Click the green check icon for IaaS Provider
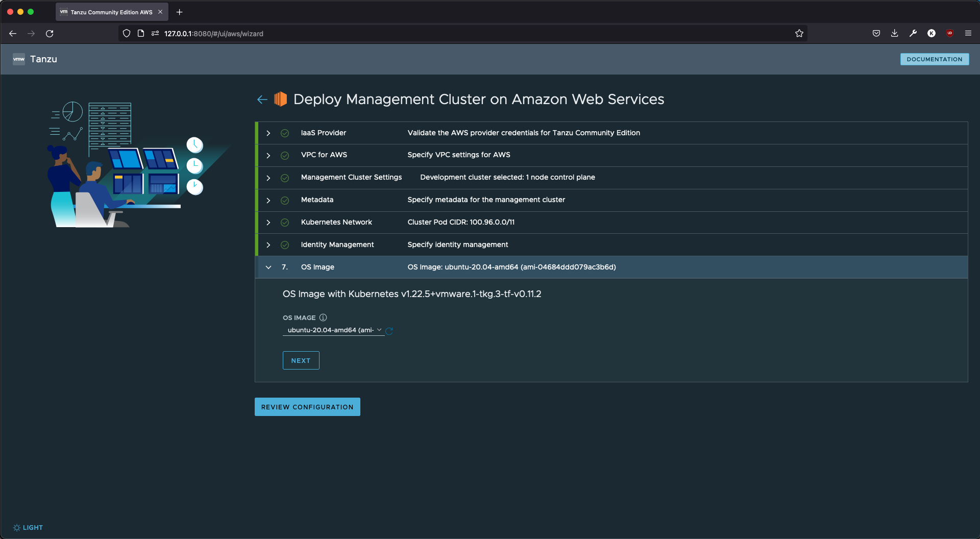The height and width of the screenshot is (539, 980). [x=285, y=133]
